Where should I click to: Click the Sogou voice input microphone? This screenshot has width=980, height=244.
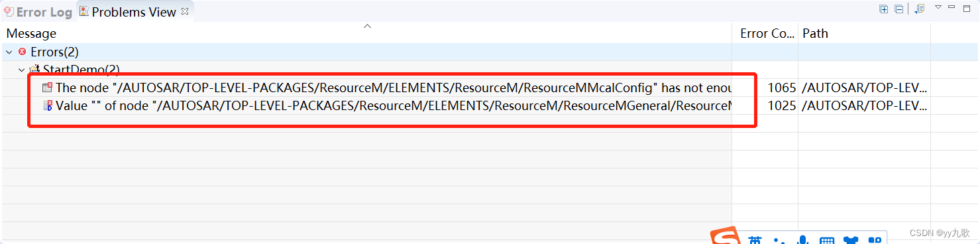(803, 240)
